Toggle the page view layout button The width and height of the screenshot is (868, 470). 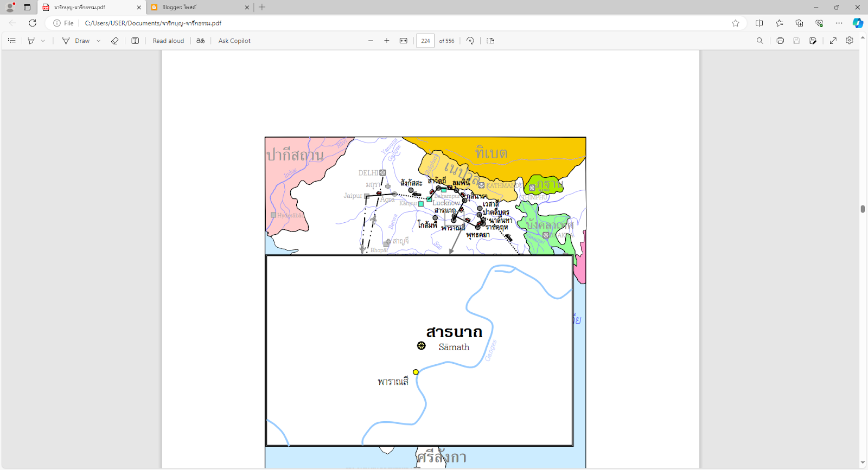(490, 41)
